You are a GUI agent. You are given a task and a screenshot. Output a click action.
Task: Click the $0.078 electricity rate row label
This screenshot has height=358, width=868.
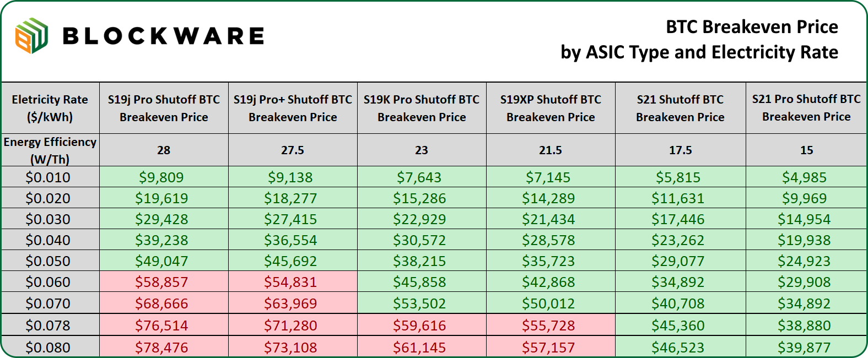[x=48, y=326]
